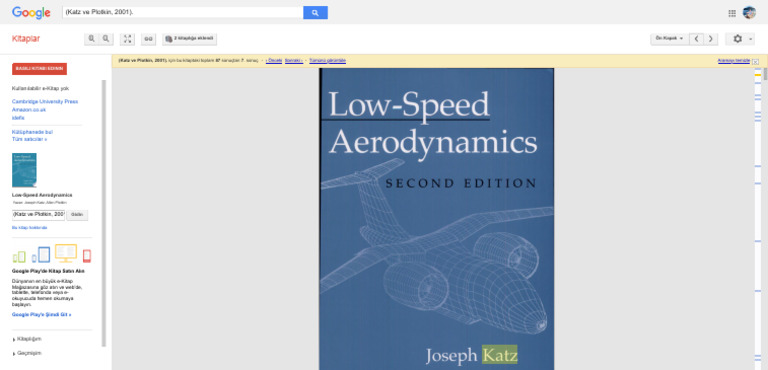This screenshot has width=768, height=370.
Task: Click the sidebar book cover thumbnail
Action: click(x=24, y=170)
